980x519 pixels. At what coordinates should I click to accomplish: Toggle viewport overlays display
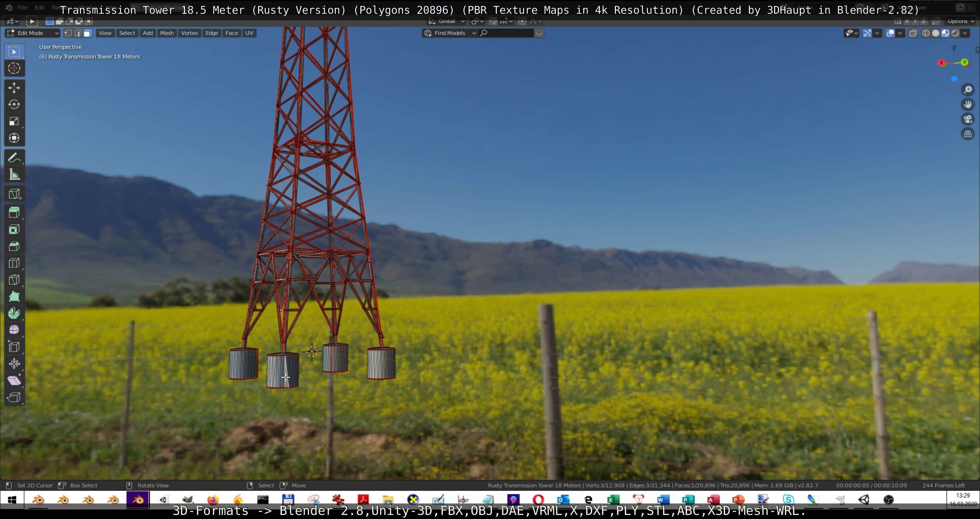click(890, 33)
